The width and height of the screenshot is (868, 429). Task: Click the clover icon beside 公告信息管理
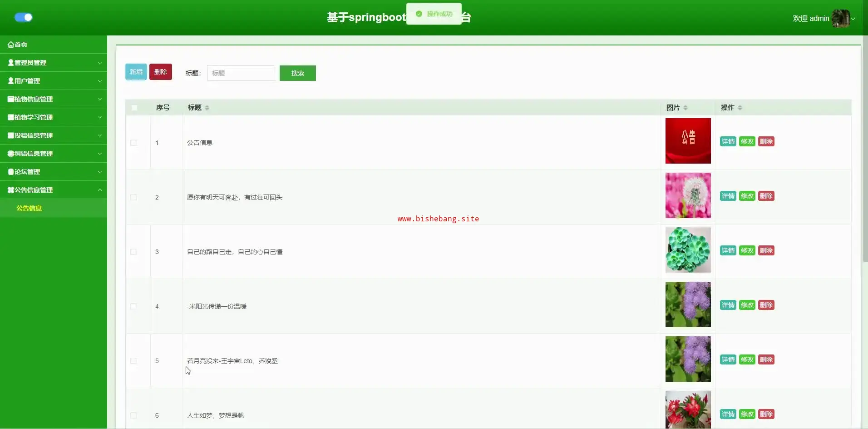pos(10,190)
